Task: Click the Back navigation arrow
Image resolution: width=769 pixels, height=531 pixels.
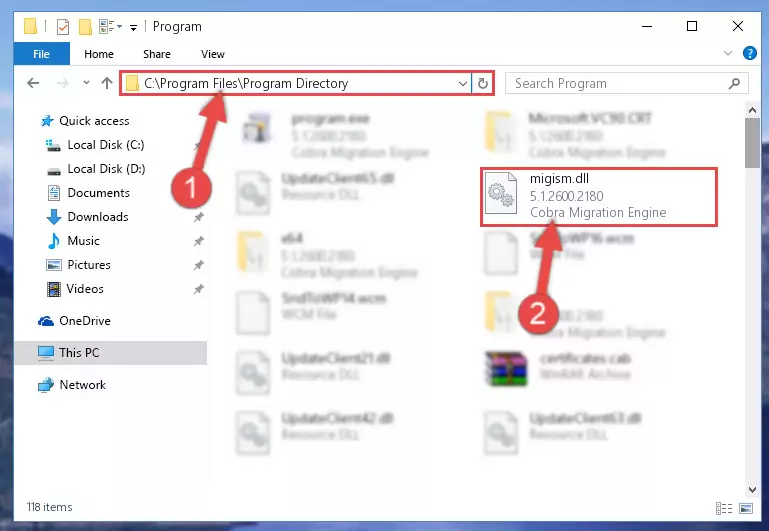Action: coord(33,83)
